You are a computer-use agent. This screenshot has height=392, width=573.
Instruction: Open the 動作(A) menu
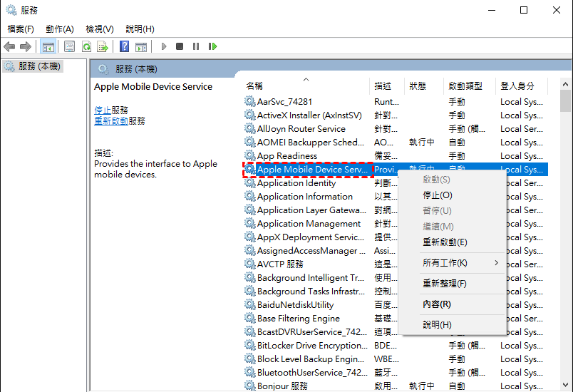pos(60,29)
